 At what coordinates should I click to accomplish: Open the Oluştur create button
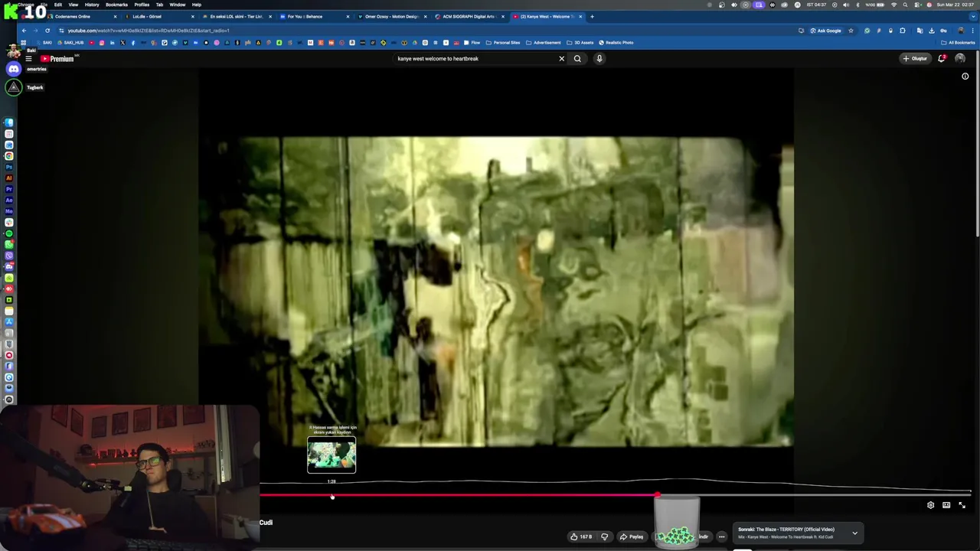point(915,58)
